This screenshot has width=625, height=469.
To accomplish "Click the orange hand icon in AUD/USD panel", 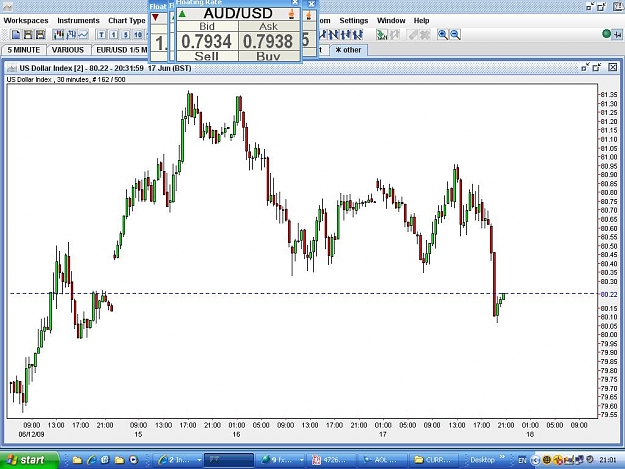I will (292, 14).
